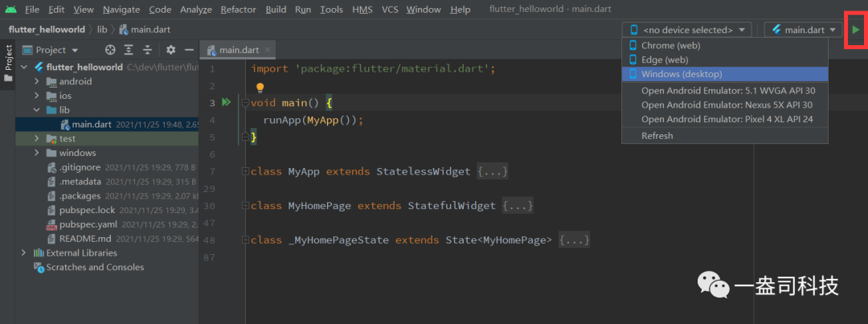Open the VCS menu
The height and width of the screenshot is (324, 868).
[390, 10]
